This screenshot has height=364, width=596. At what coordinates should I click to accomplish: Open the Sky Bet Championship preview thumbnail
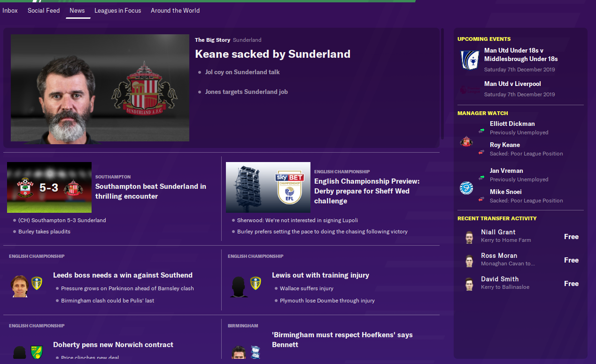coord(268,187)
